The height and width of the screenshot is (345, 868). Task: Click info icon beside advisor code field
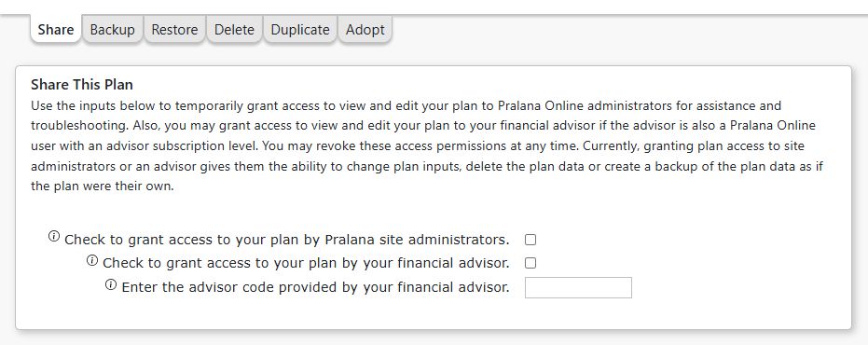click(x=111, y=284)
